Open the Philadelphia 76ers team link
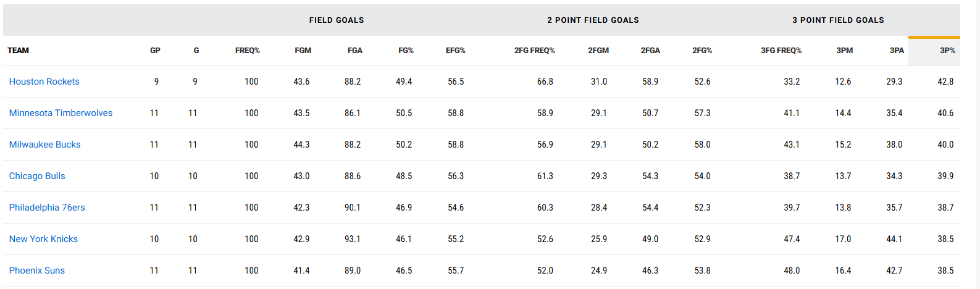 click(x=47, y=207)
